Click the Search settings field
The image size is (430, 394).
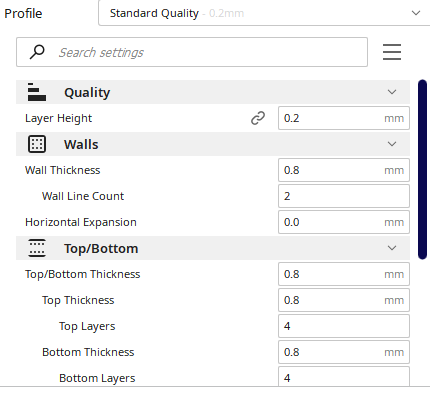[x=192, y=52]
